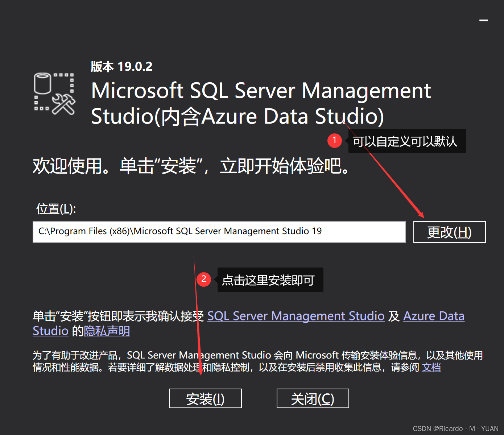504x435 pixels.
Task: Click the annotation bubble reading 可以自定义可以默认
Action: 406,141
